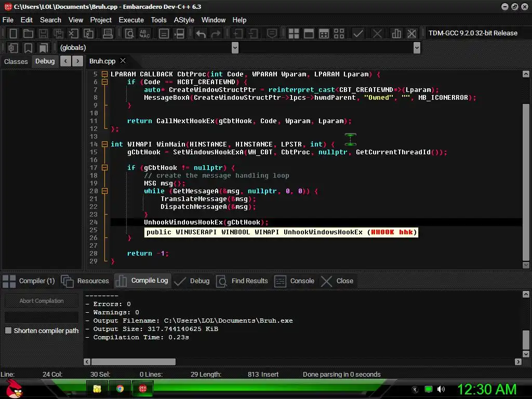532x399 pixels.
Task: Open the Project menu
Action: pos(101,20)
